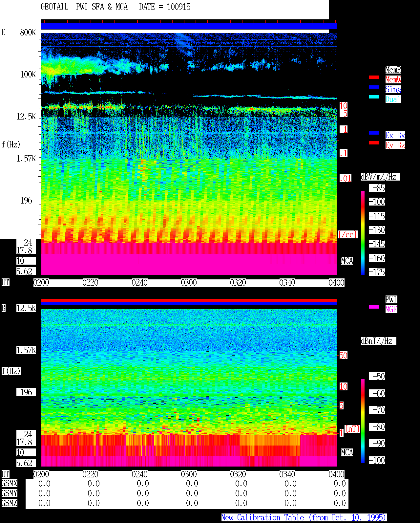Image resolution: width=420 pixels, height=523 pixels.
Task: Select the 'Ey Bz' legend label
Action: [395, 145]
